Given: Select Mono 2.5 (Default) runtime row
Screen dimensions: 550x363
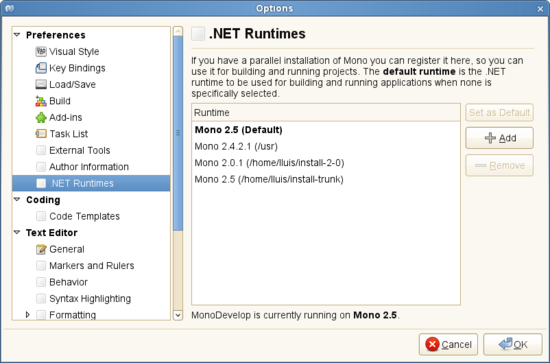Looking at the screenshot, I should (326, 130).
